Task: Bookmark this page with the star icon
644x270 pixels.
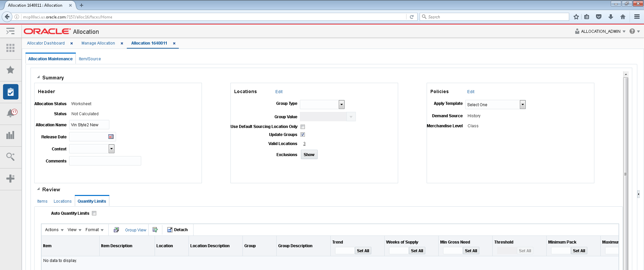Action: pyautogui.click(x=576, y=17)
